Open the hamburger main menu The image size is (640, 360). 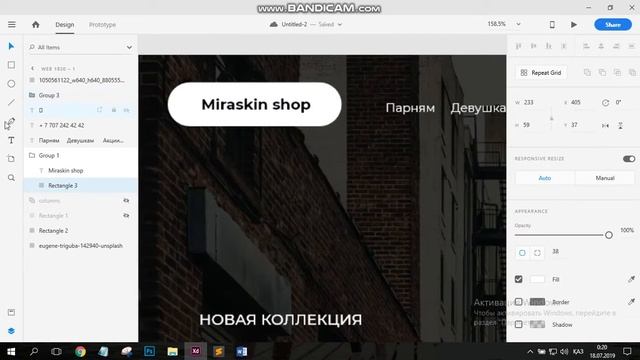point(12,24)
